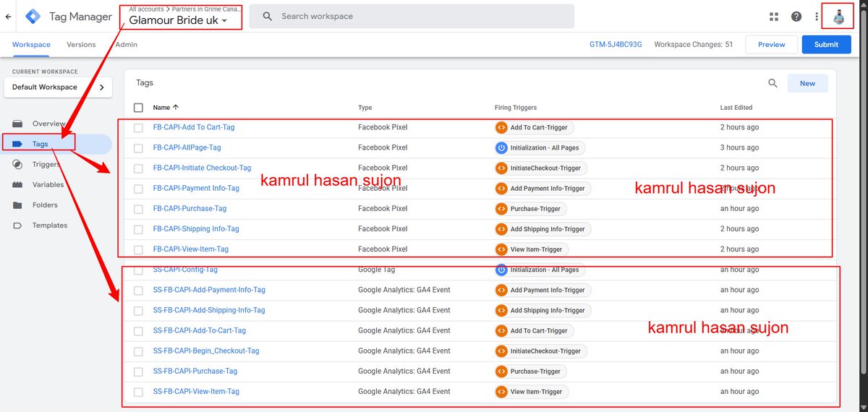The width and height of the screenshot is (868, 412).
Task: Click the GTM-5J4BC93G container ID link
Action: 616,44
